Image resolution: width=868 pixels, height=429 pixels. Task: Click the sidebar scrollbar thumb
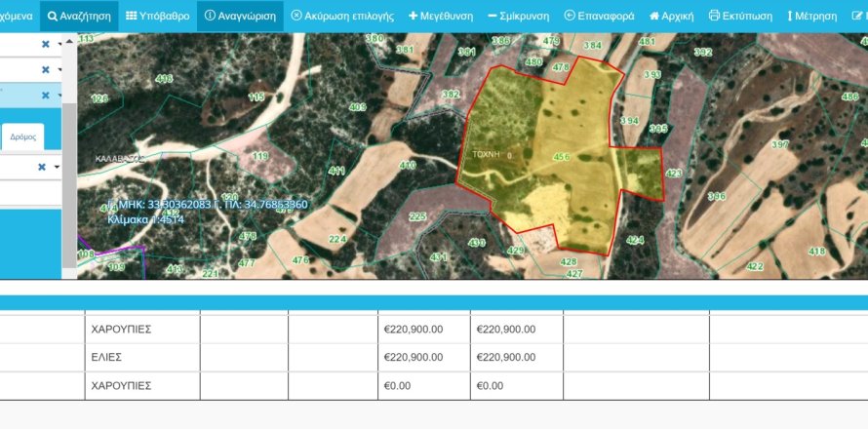pos(68,185)
